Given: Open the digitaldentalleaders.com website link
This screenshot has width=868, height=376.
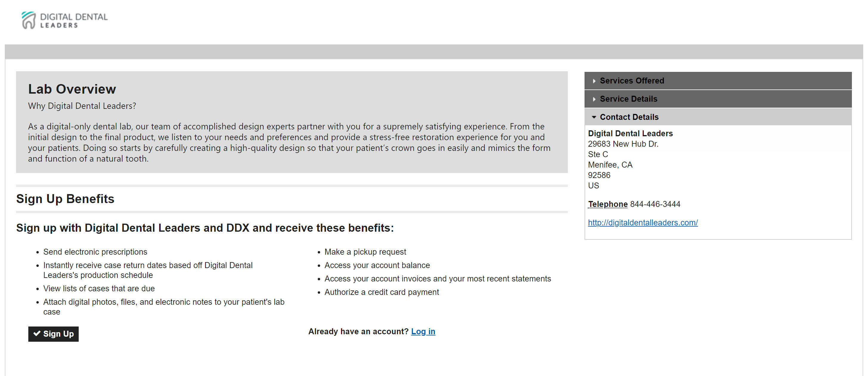Looking at the screenshot, I should pos(643,223).
